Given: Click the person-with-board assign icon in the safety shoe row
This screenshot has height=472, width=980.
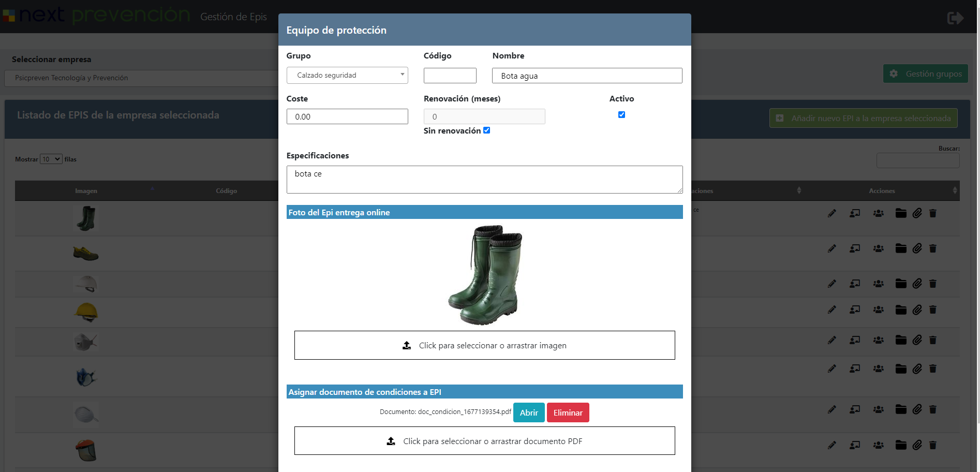Looking at the screenshot, I should (855, 248).
